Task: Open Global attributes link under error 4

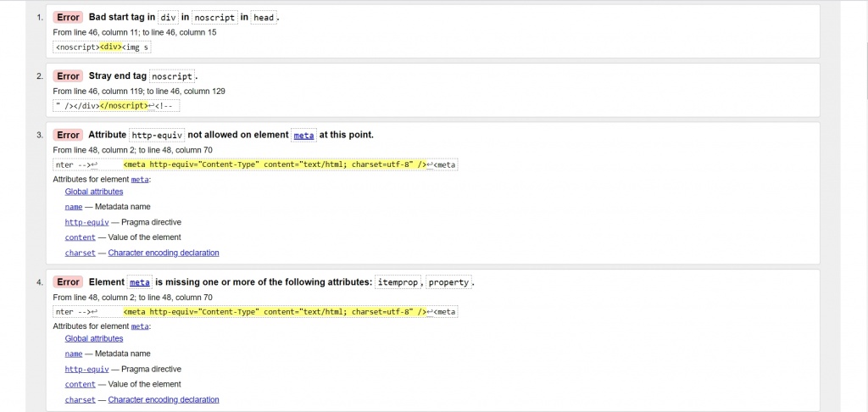Action: pyautogui.click(x=93, y=338)
